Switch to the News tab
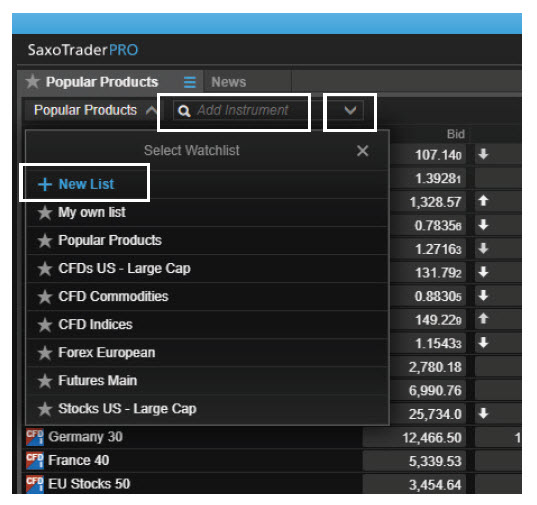Screen dimensions: 537x505 point(228,82)
